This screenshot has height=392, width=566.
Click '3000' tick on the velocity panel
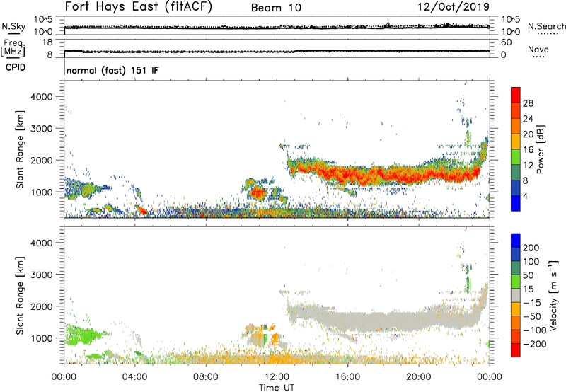pyautogui.click(x=42, y=275)
